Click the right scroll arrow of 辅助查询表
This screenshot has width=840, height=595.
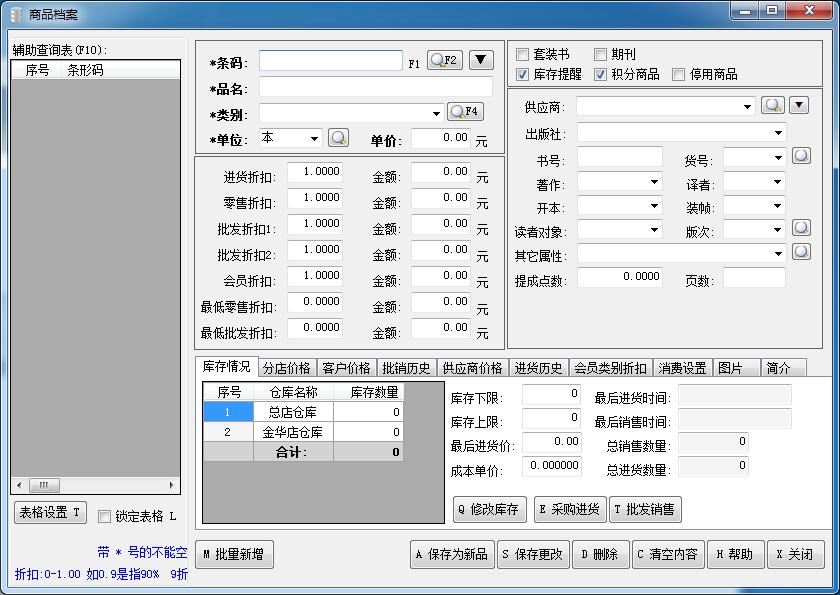tap(171, 485)
